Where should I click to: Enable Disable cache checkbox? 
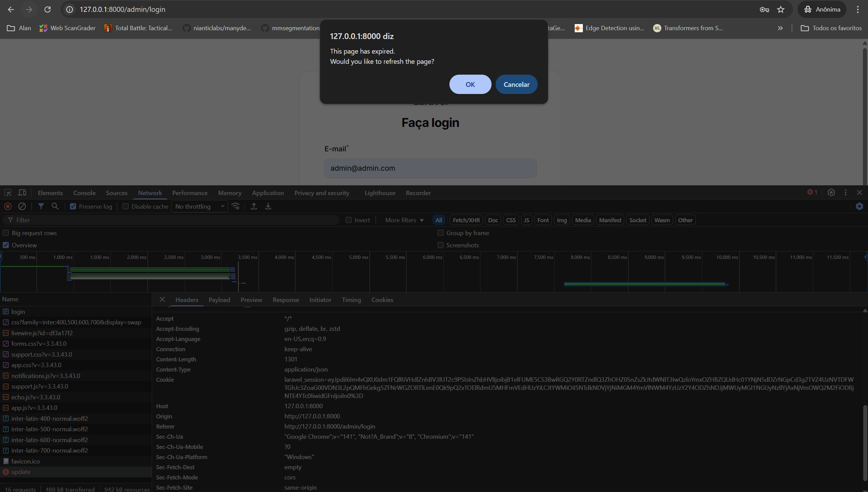(x=126, y=206)
